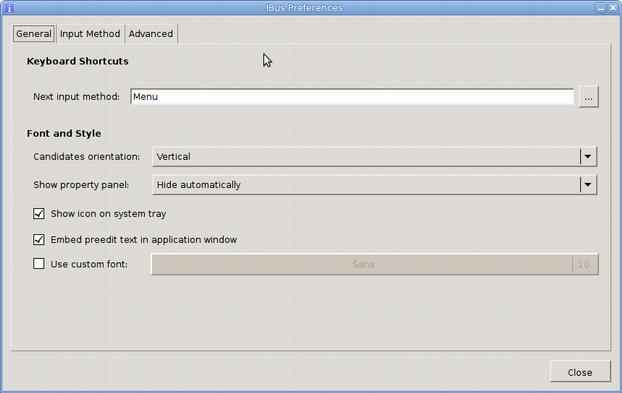Click the 'Candidates orientation:' label
The height and width of the screenshot is (393, 622).
(86, 157)
